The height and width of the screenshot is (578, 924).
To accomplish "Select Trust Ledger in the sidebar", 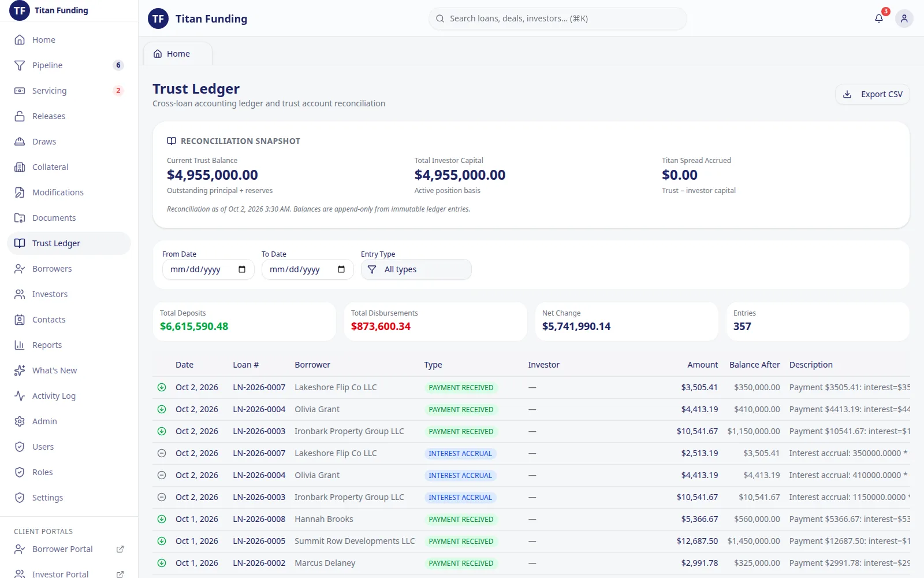I will pyautogui.click(x=69, y=243).
